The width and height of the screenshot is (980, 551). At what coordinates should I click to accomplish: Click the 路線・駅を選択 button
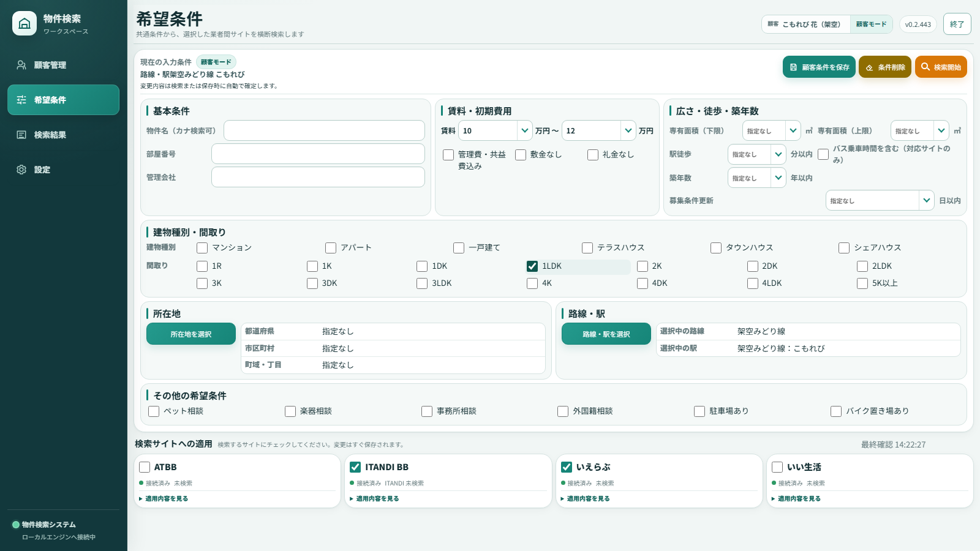(606, 334)
